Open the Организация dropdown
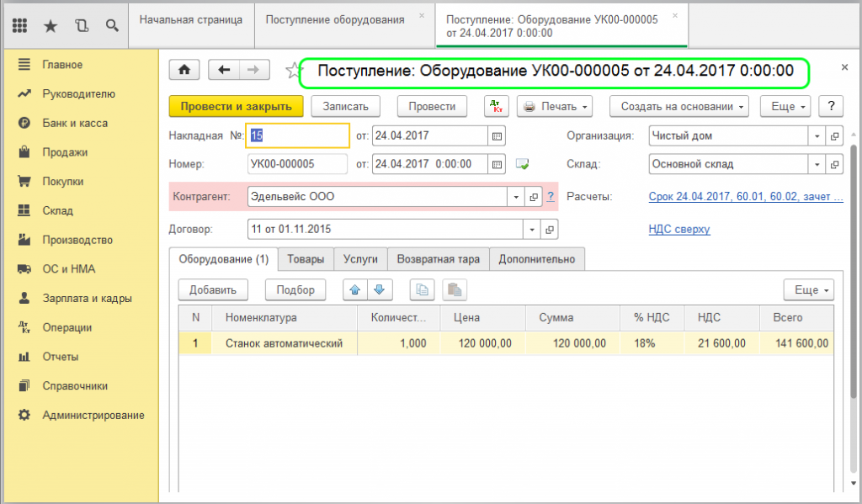The image size is (862, 504). [x=816, y=135]
